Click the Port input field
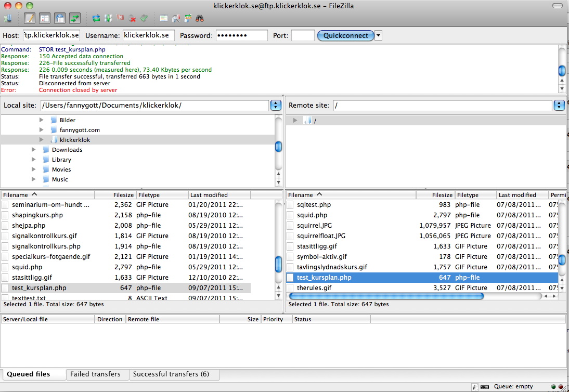Viewport: 569px width, 392px height. (303, 35)
